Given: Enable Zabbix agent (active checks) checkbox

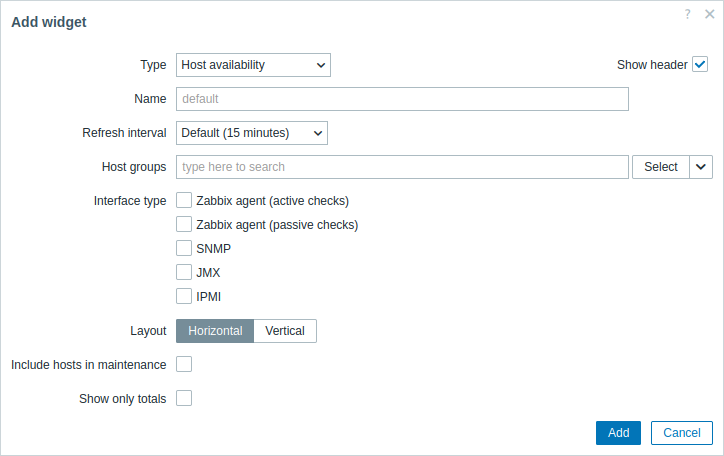Looking at the screenshot, I should (184, 200).
